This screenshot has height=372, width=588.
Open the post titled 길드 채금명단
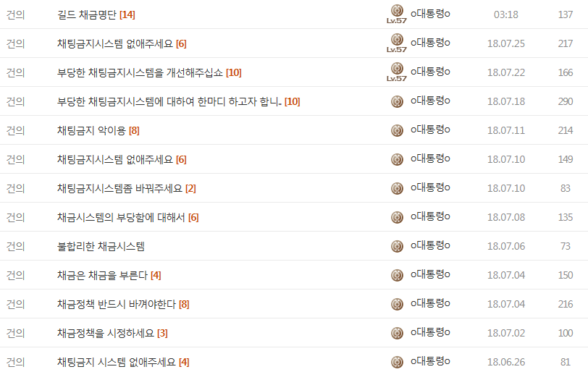(87, 14)
